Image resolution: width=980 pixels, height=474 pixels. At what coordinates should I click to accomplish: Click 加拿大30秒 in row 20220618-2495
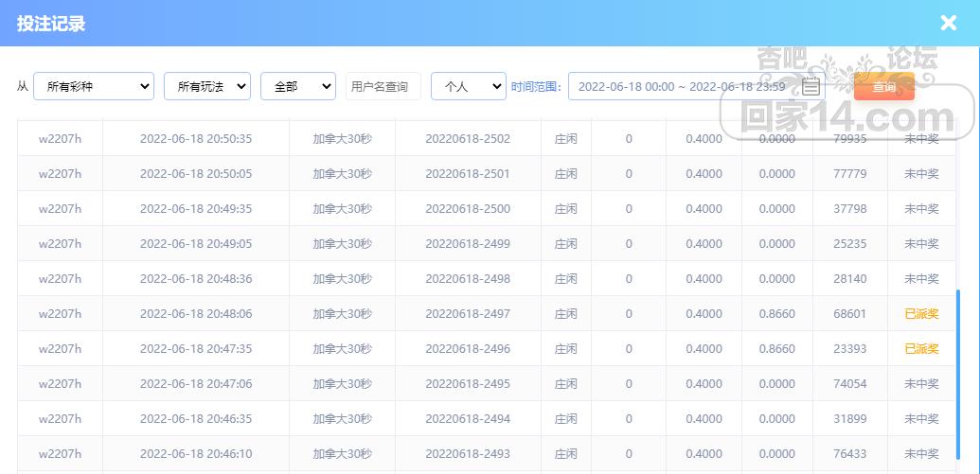(x=342, y=384)
